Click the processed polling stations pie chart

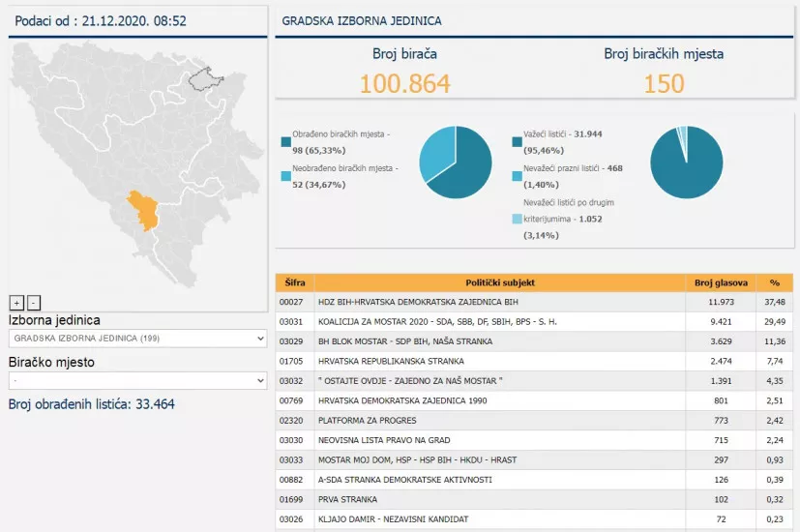456,163
